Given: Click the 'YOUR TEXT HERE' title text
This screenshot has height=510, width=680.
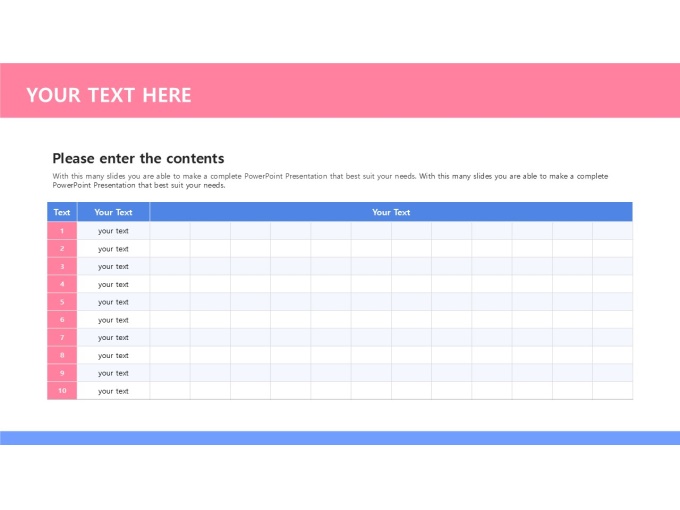Looking at the screenshot, I should (109, 95).
